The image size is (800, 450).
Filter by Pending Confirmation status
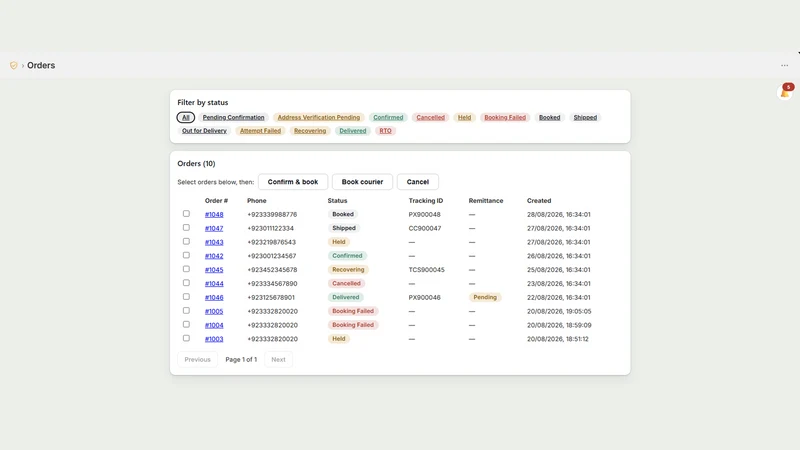pyautogui.click(x=233, y=117)
